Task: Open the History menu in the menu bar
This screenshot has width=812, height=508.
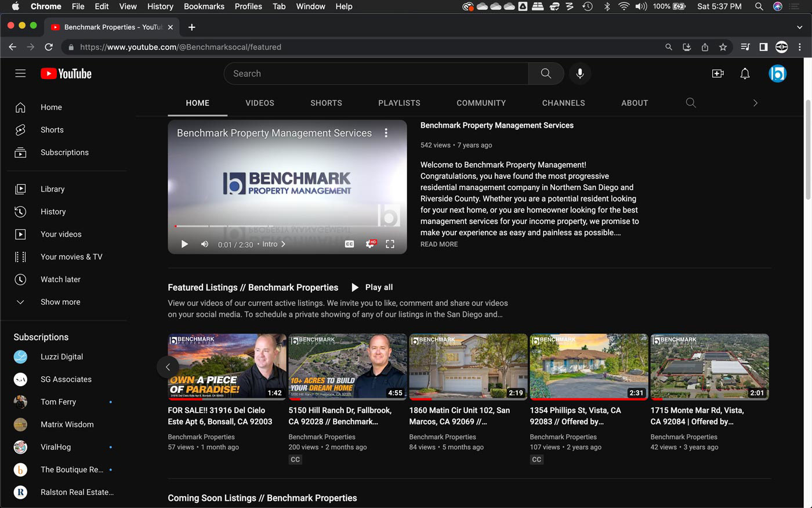Action: (160, 6)
